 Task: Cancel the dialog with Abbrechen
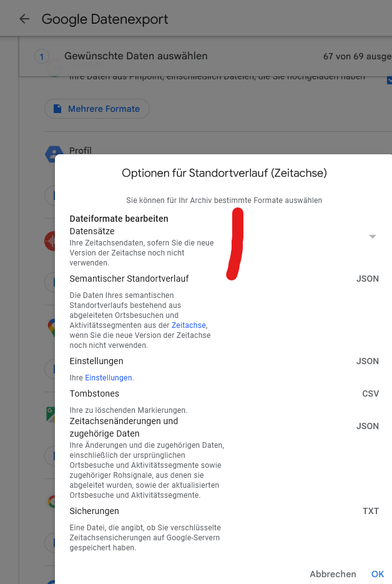[333, 574]
